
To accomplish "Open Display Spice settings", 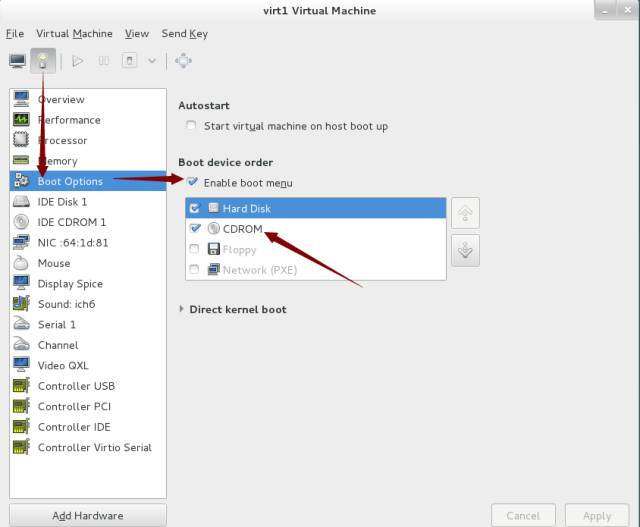I will [88, 283].
